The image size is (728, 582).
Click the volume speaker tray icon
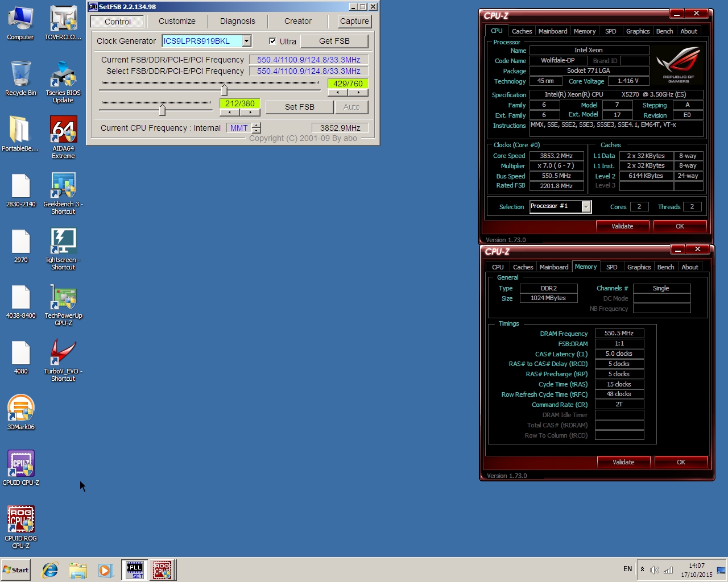pyautogui.click(x=654, y=570)
